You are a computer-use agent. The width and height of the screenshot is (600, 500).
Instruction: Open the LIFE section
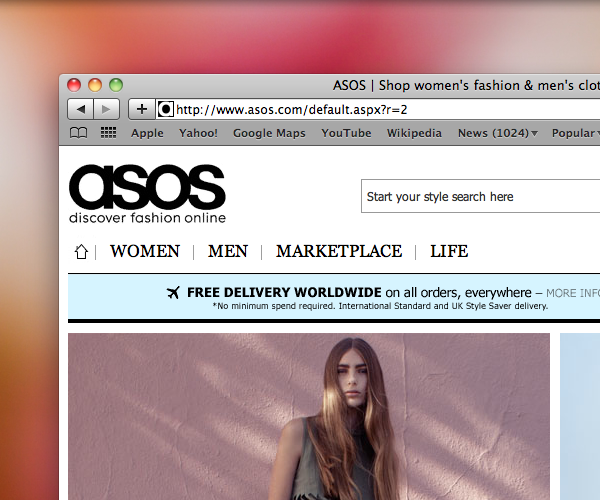point(449,251)
